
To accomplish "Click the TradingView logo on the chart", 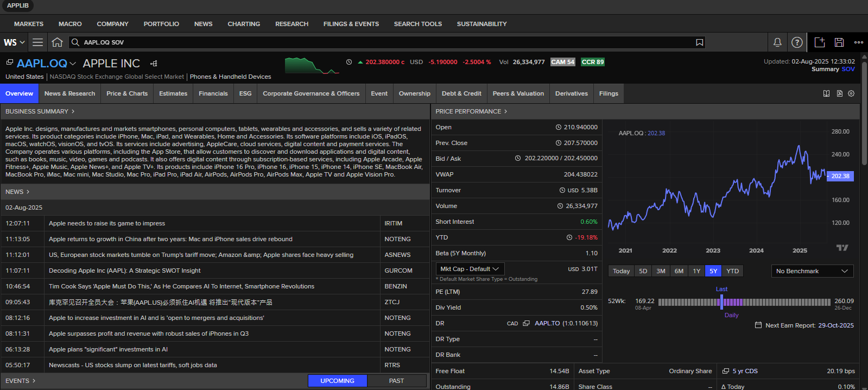I will point(842,248).
